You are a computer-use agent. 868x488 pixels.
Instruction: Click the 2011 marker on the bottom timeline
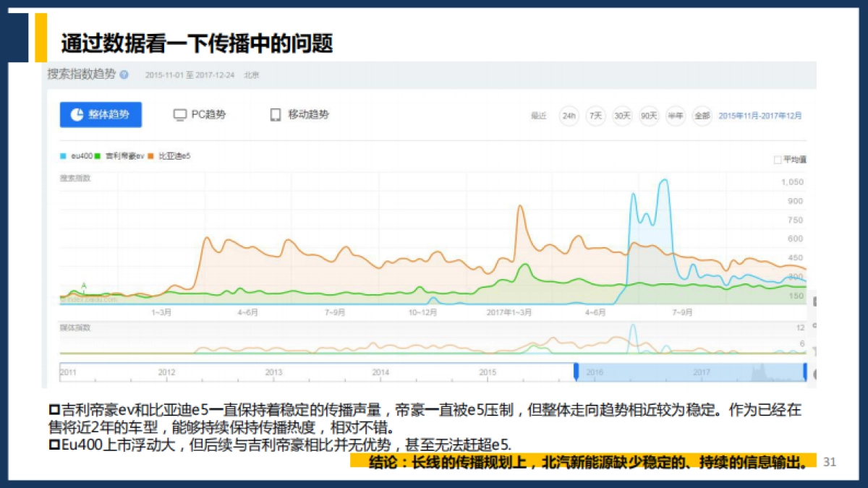(67, 370)
